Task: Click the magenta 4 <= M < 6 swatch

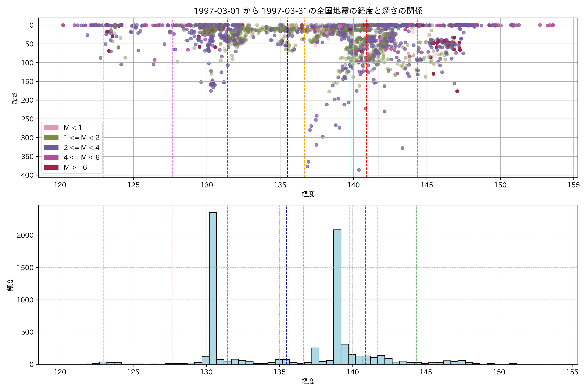Action: [51, 157]
